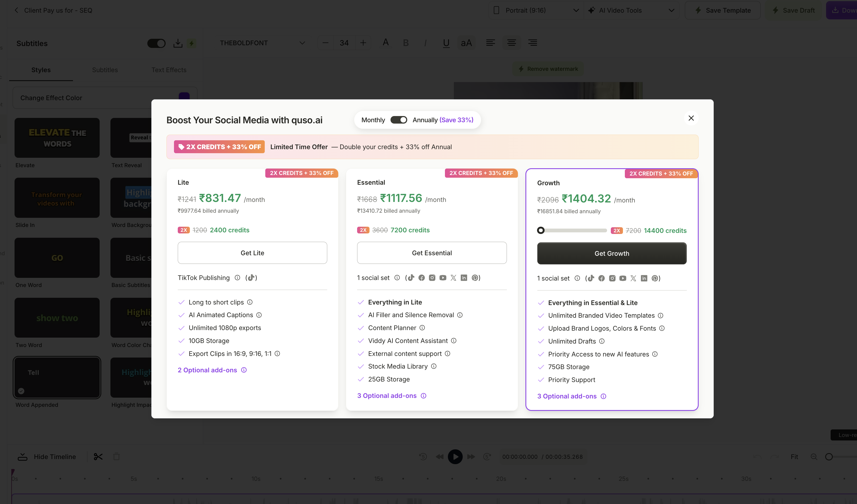Skip back 5 seconds

[x=423, y=456]
